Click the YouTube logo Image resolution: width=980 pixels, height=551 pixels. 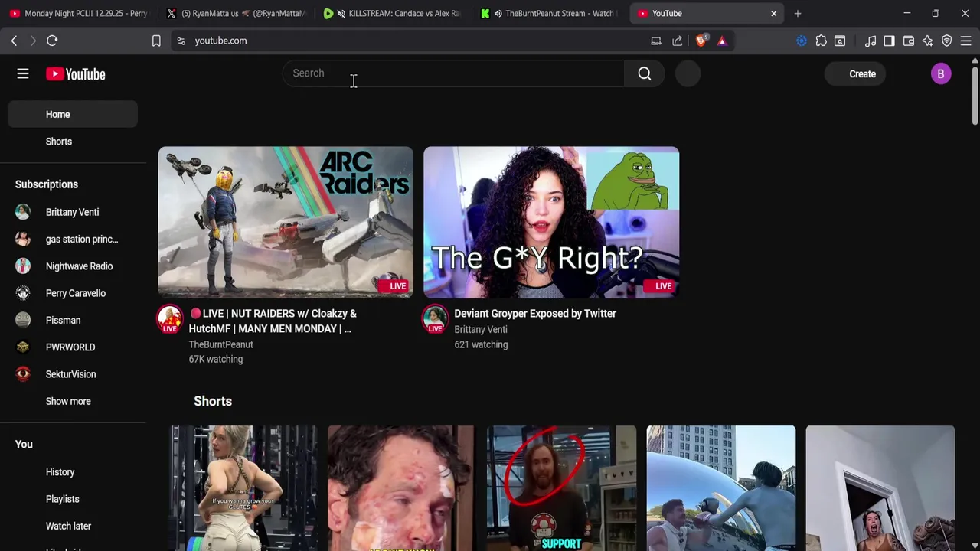click(75, 74)
